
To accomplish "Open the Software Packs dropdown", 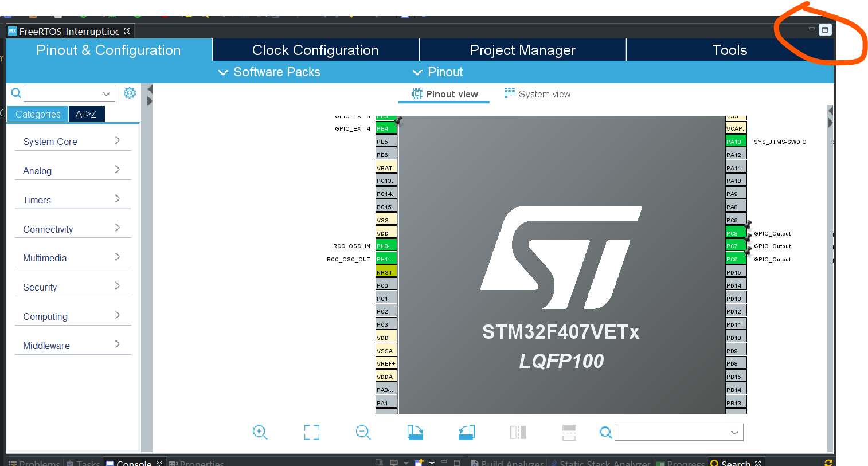I will 269,72.
